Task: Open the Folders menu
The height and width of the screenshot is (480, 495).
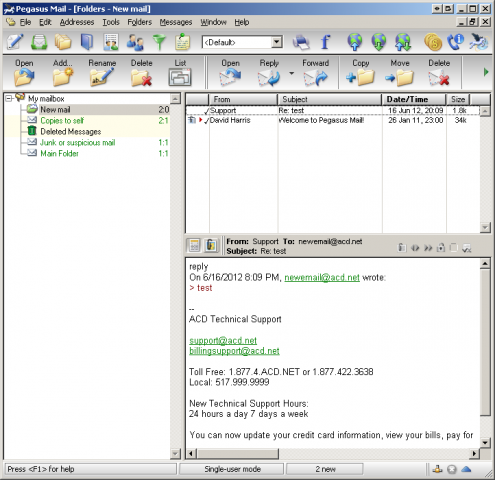Action: (139, 22)
